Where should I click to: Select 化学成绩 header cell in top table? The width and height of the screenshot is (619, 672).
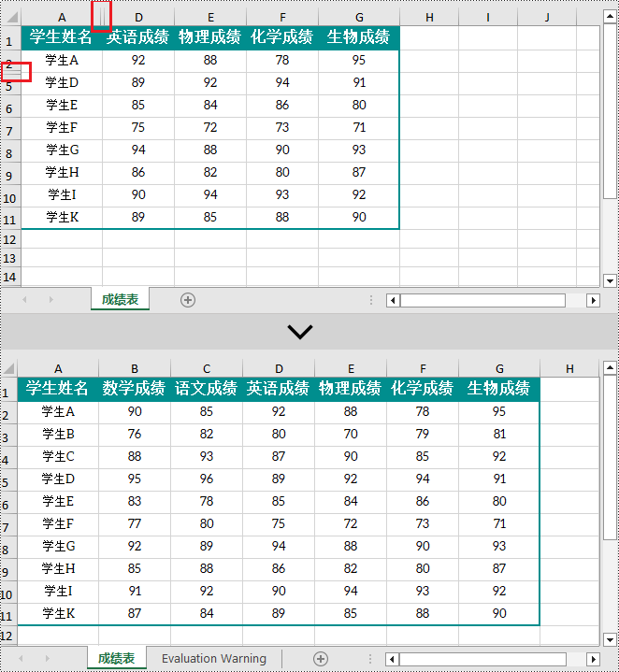pyautogui.click(x=282, y=37)
